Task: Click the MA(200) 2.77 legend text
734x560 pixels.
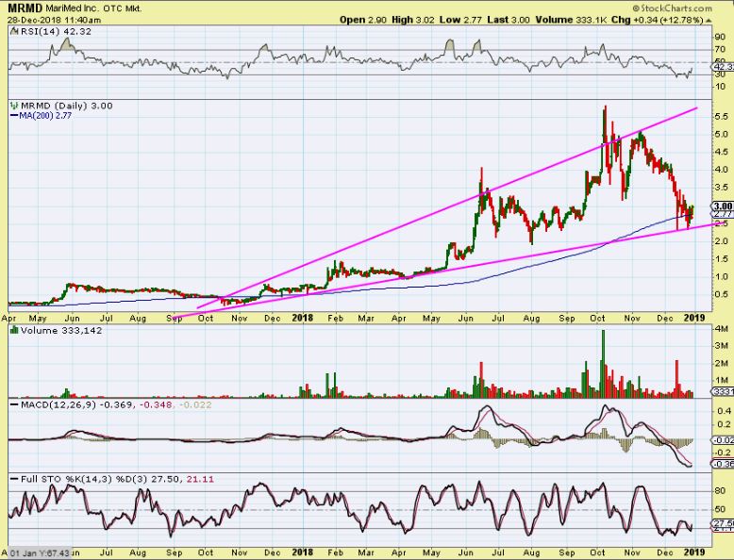Action: pyautogui.click(x=45, y=116)
